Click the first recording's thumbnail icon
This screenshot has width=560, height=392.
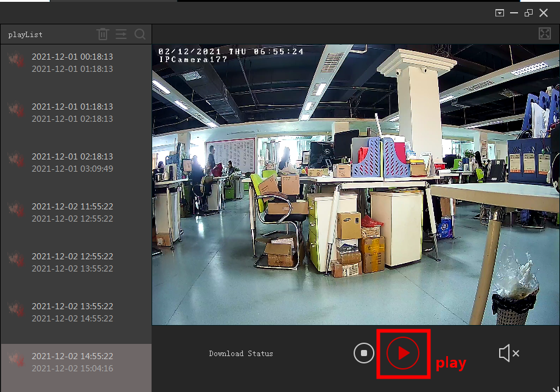click(x=16, y=60)
